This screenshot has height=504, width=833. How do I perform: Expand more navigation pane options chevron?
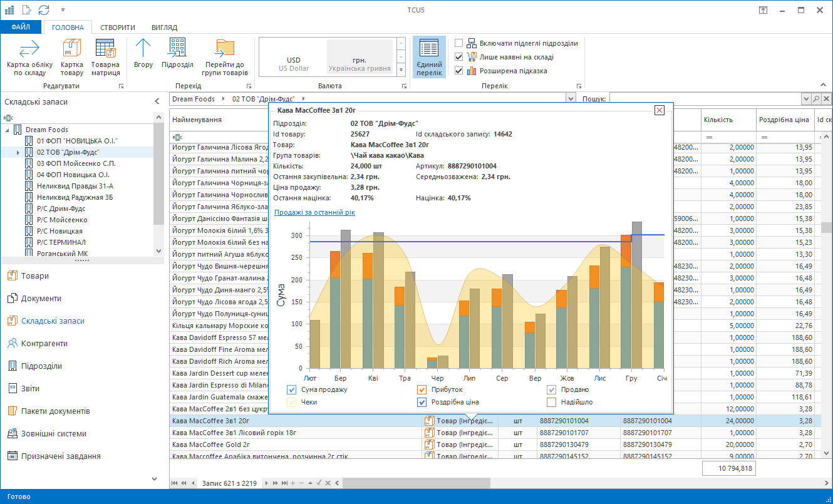[154, 479]
